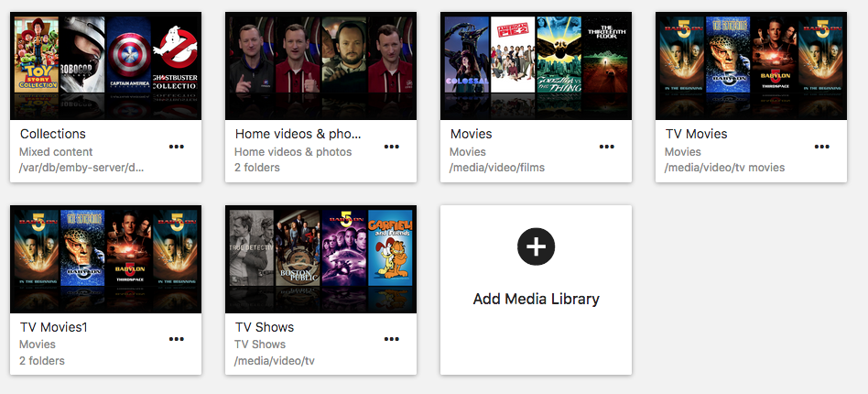Click the /media/video/films path text

497,168
